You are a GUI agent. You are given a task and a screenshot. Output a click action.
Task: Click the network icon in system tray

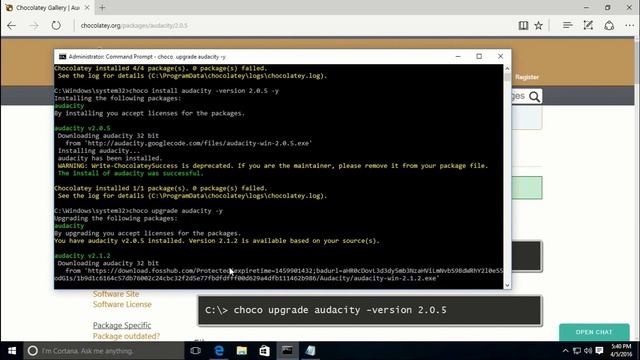pos(577,351)
